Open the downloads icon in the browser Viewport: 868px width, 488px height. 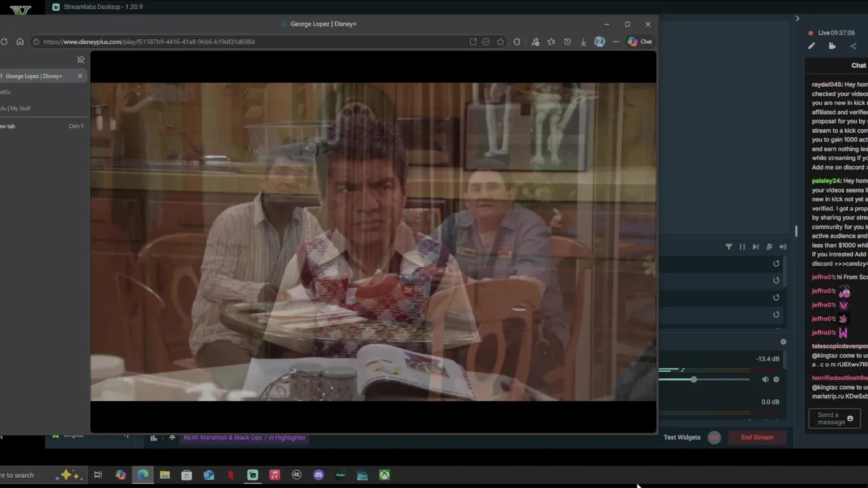pos(583,42)
